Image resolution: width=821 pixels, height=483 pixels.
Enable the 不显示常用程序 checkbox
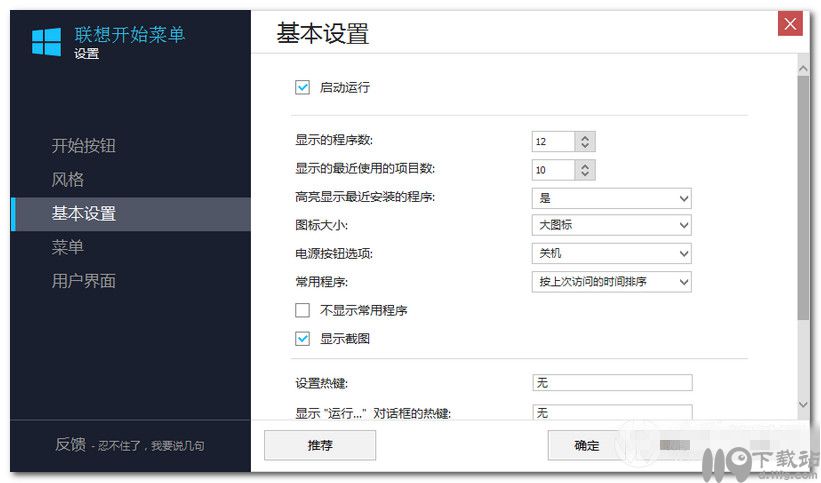point(303,310)
